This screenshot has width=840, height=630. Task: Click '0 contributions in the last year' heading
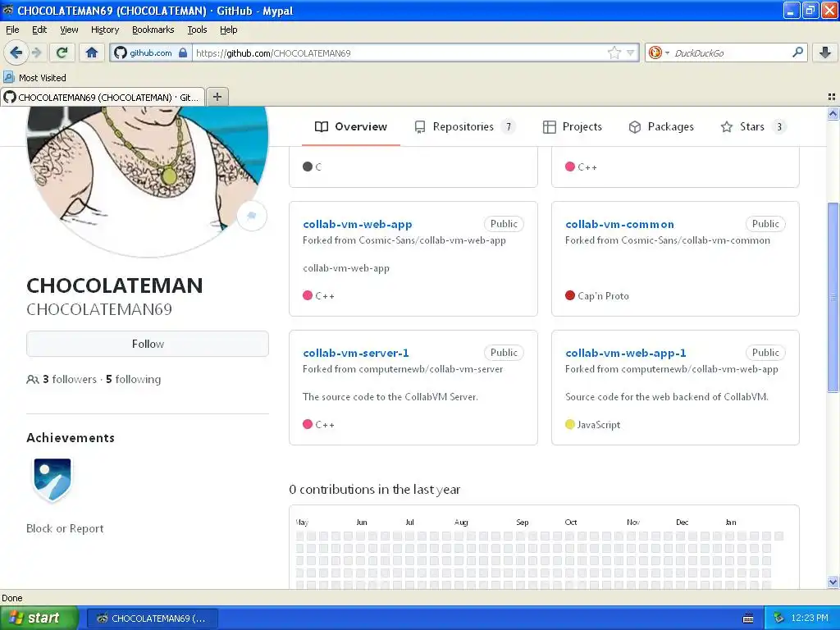point(374,489)
